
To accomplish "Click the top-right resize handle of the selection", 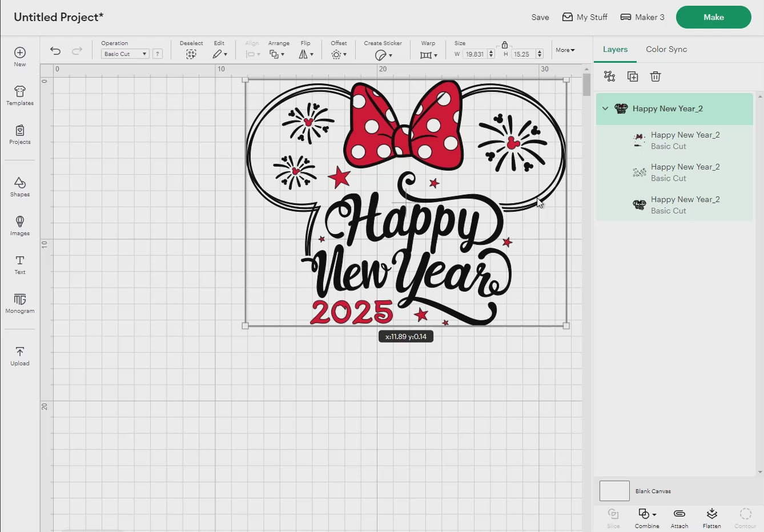I will click(566, 80).
